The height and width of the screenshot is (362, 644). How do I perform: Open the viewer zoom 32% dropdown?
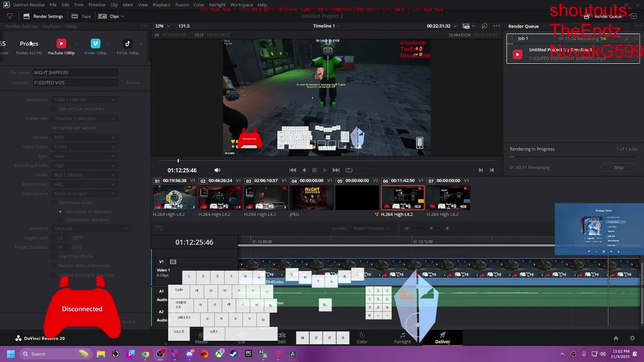tap(163, 26)
